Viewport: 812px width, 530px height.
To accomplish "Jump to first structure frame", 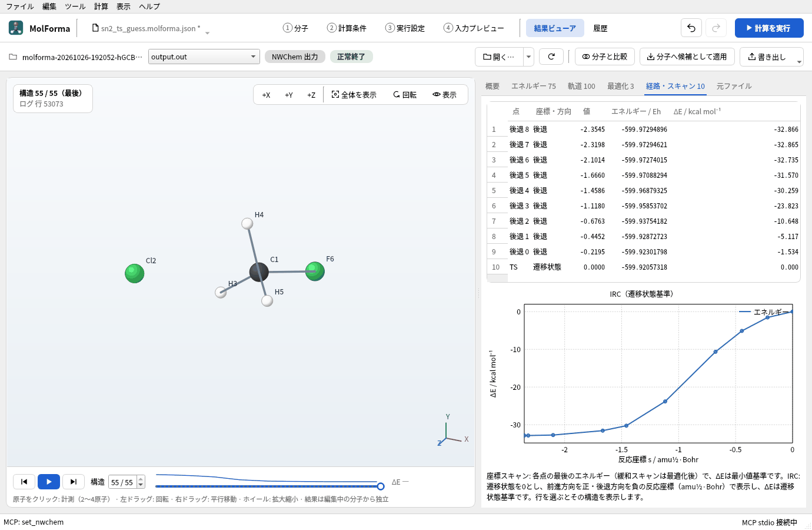I will tap(24, 482).
